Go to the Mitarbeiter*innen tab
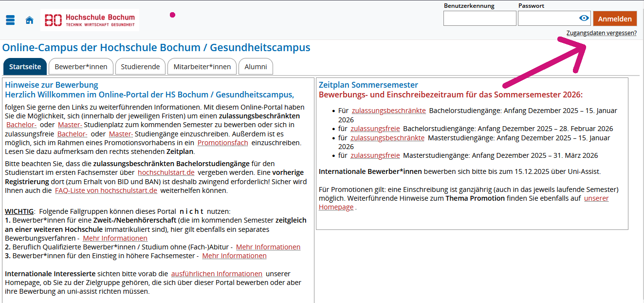Screen dimensions: 644x303 (x=202, y=67)
